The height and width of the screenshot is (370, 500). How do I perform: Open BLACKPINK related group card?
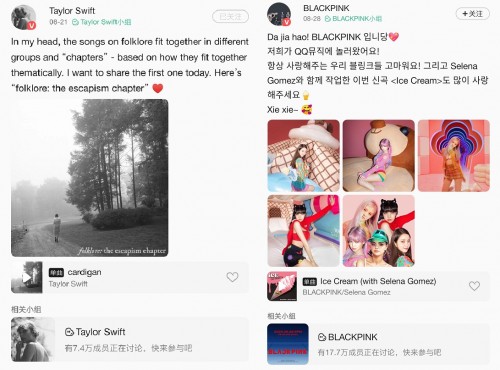click(378, 344)
